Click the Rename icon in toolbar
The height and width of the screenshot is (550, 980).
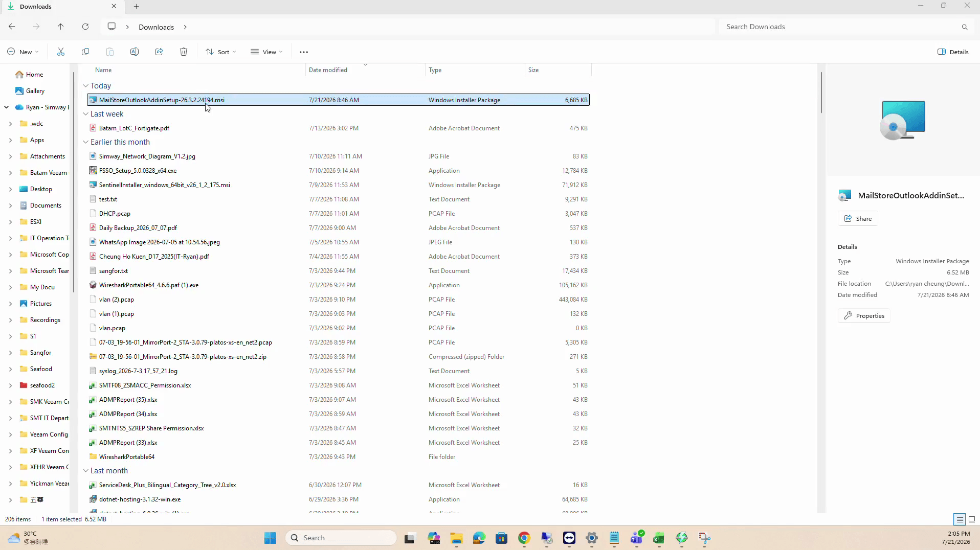pos(135,52)
